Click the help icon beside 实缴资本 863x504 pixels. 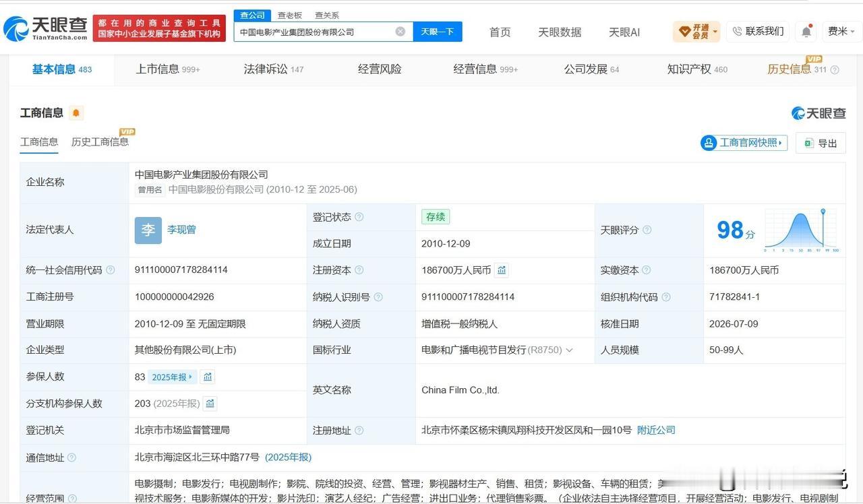point(646,270)
